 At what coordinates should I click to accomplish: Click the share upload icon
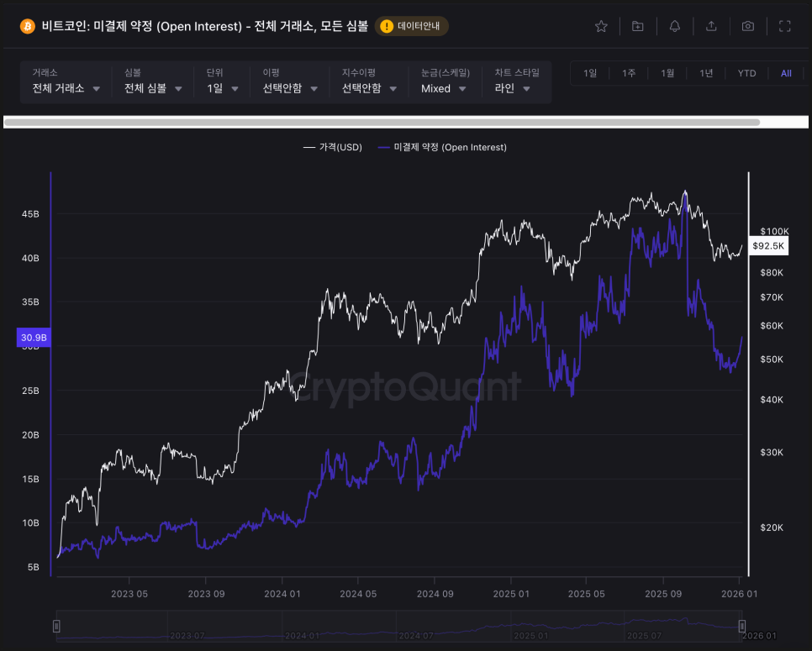(711, 26)
